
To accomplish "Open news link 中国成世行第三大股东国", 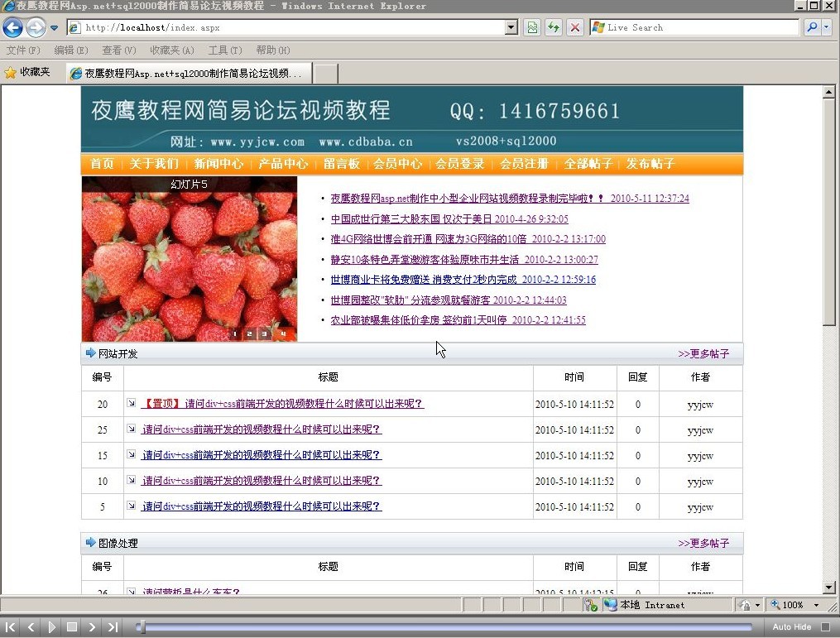I will click(x=449, y=218).
